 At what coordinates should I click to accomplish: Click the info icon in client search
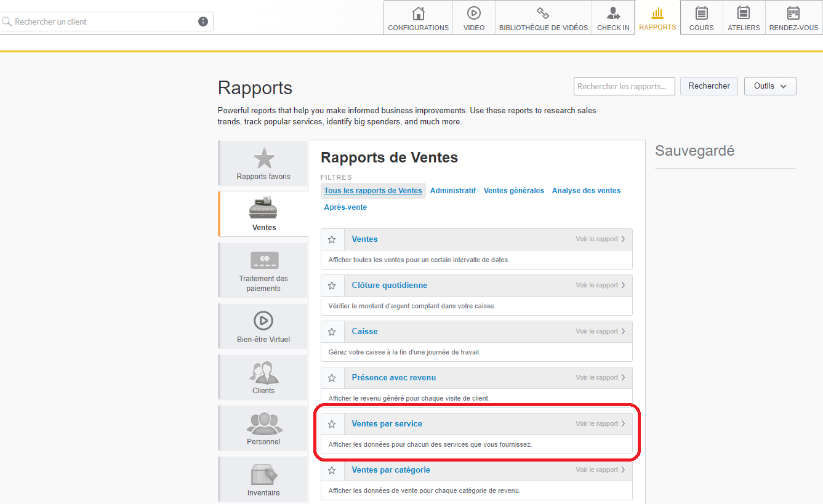[x=203, y=21]
